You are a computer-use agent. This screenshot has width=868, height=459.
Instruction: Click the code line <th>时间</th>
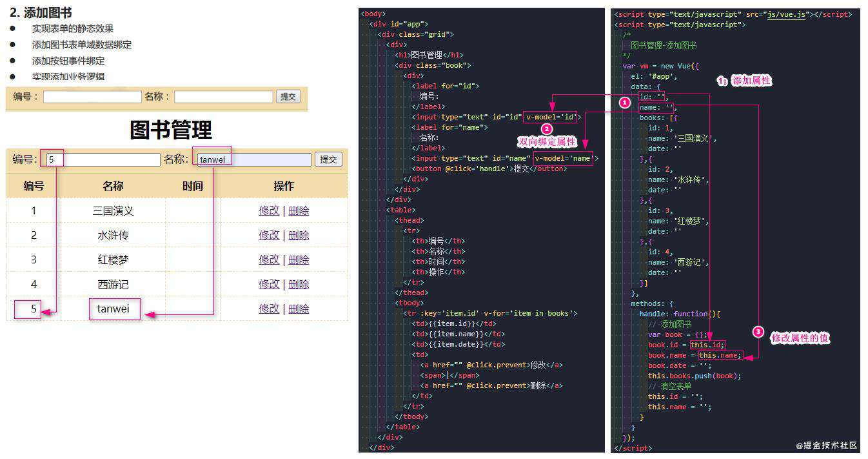(438, 261)
